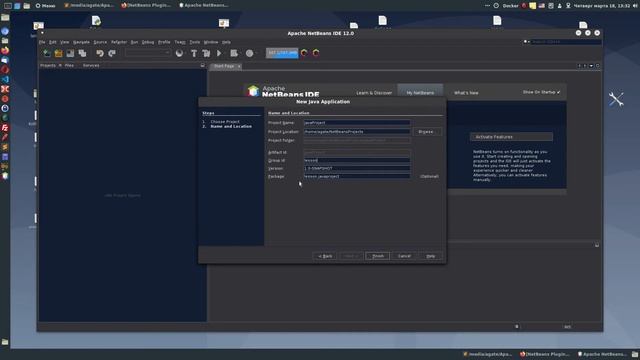Click the Activate Features button
The image size is (640, 360).
(x=511, y=137)
